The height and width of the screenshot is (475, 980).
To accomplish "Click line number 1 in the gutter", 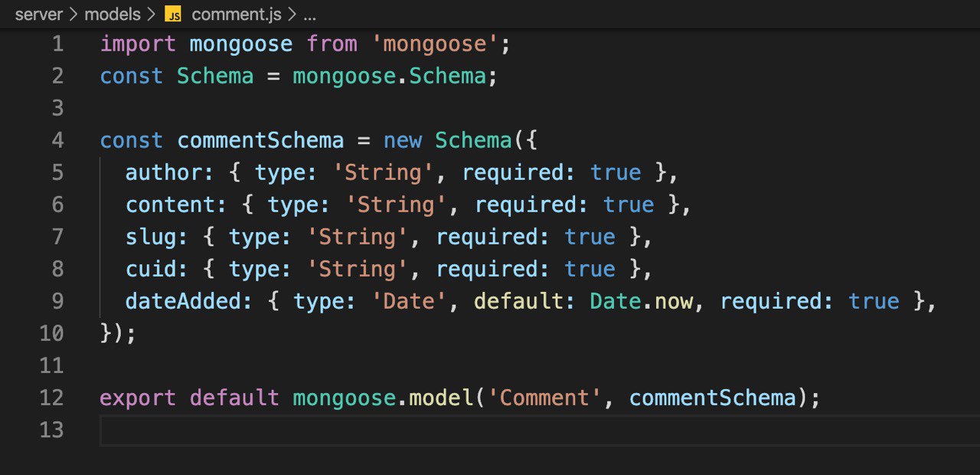I will click(x=58, y=44).
